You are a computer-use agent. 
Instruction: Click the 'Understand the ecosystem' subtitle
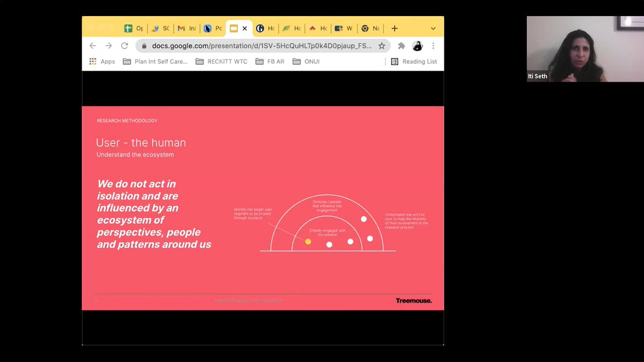tap(135, 155)
